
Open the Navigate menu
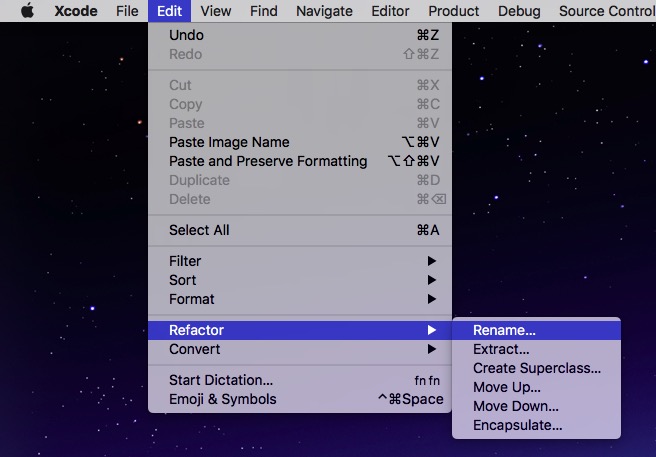tap(324, 11)
